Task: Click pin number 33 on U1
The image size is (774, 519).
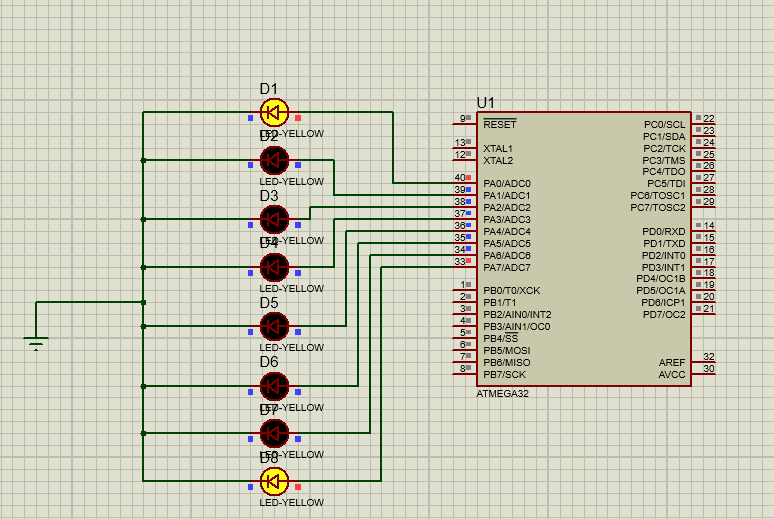Action: [x=460, y=261]
